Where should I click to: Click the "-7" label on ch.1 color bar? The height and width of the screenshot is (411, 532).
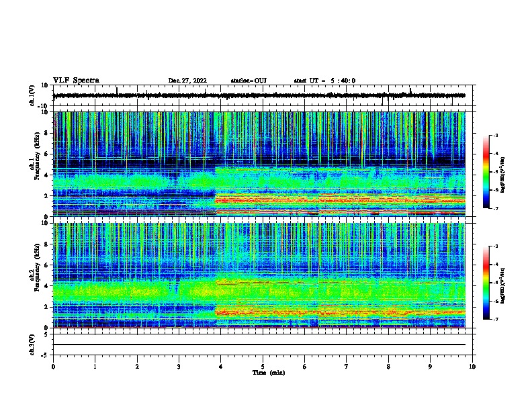495,208
